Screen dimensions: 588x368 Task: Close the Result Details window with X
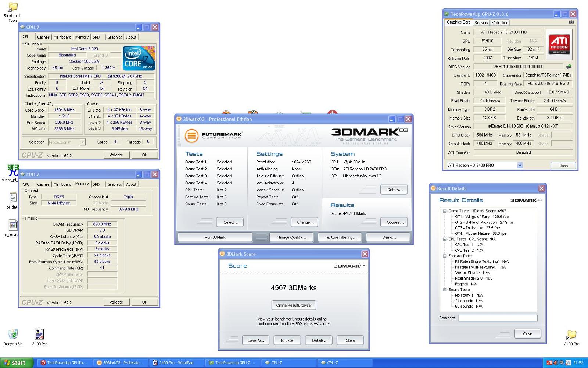[x=541, y=188]
